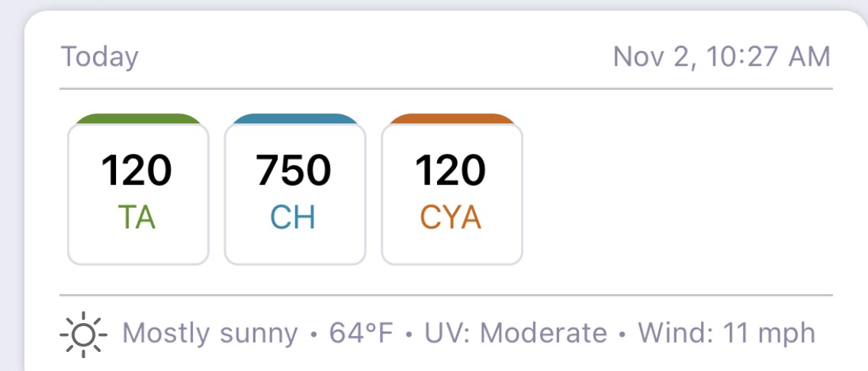
Task: Click the UV: Moderate indicator
Action: coord(516,334)
